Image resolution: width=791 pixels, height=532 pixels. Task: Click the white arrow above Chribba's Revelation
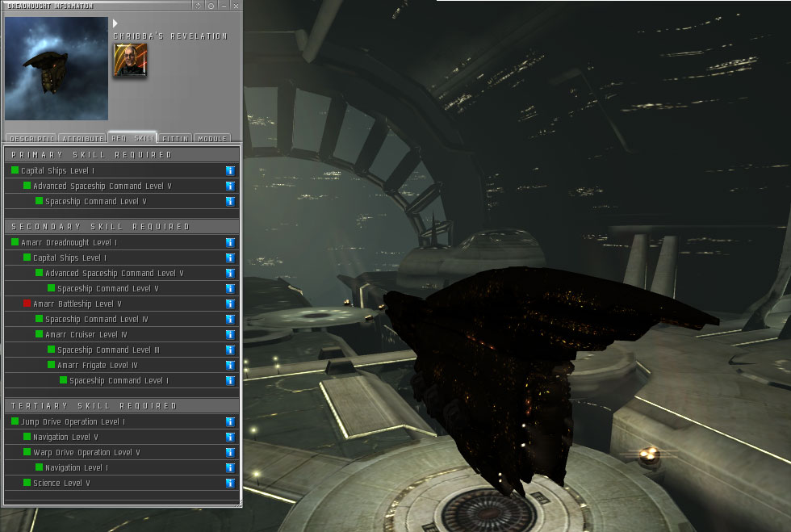coord(115,23)
